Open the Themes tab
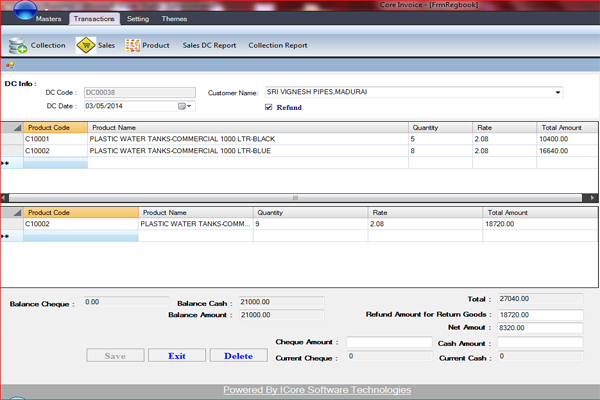This screenshot has width=600, height=400. [173, 19]
